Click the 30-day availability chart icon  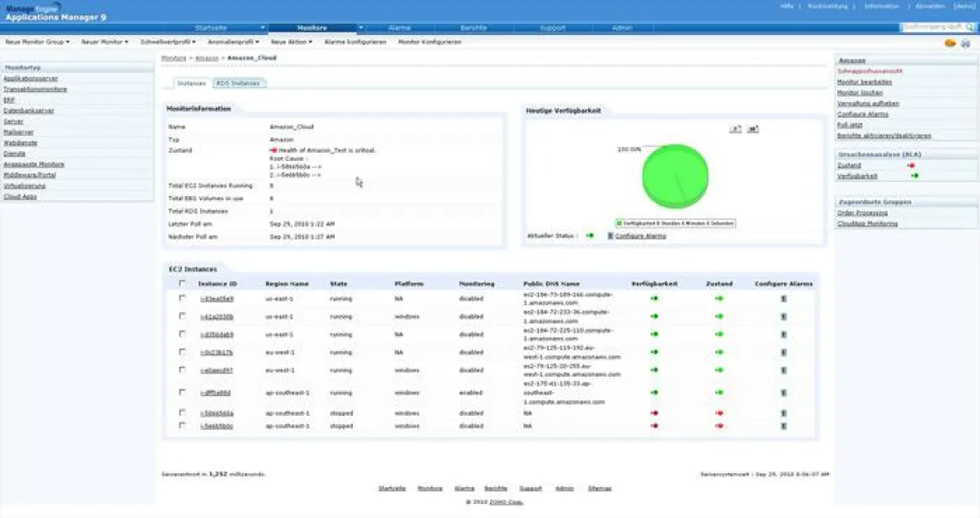[753, 128]
